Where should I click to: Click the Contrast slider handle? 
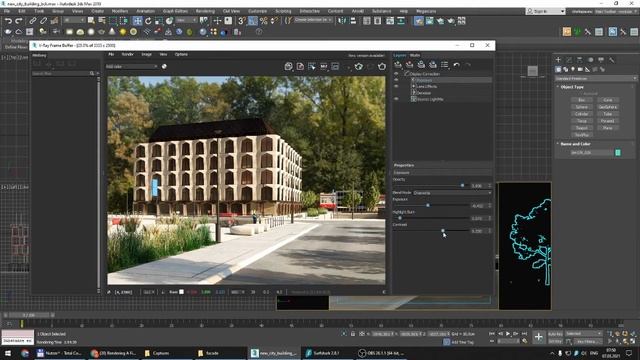point(443,231)
